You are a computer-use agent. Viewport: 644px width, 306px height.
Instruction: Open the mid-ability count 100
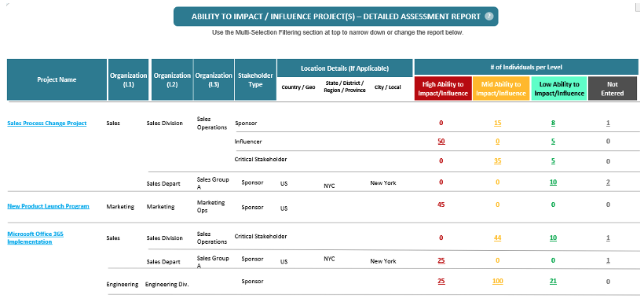pyautogui.click(x=497, y=282)
